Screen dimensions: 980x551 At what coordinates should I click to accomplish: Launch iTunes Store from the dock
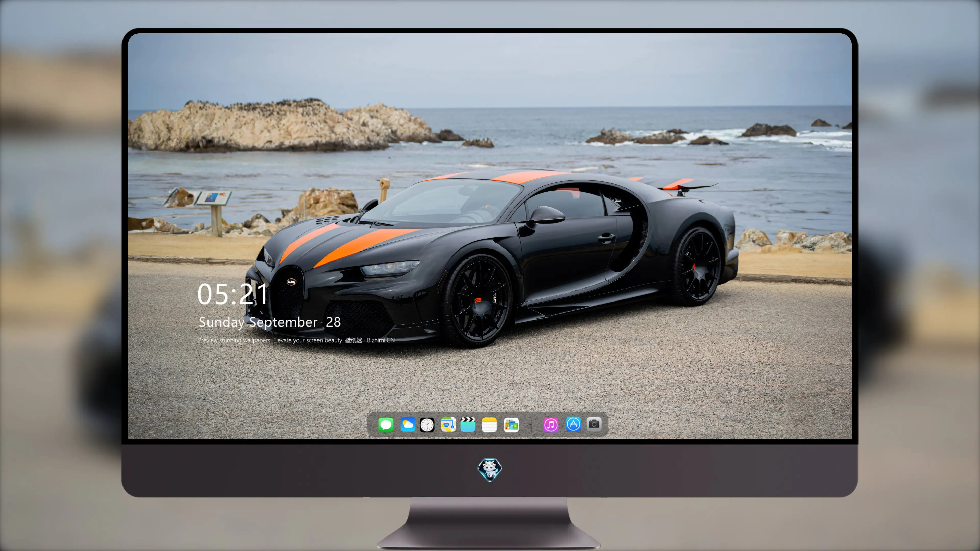click(550, 425)
